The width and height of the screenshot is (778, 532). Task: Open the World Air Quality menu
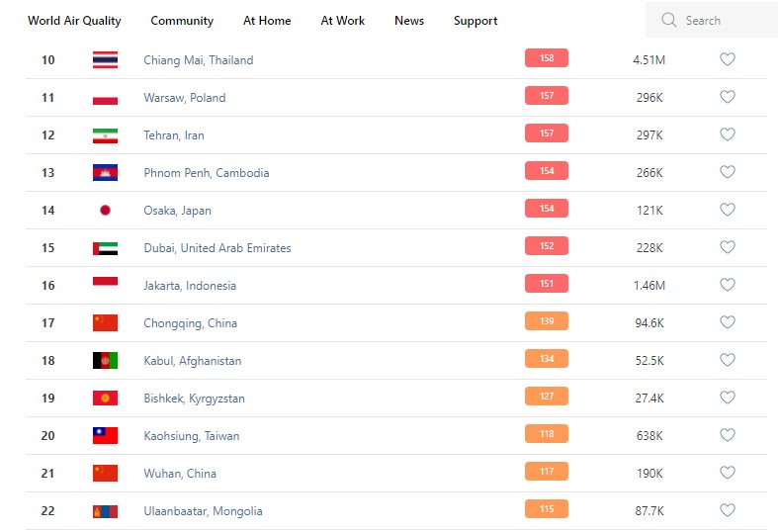[74, 21]
